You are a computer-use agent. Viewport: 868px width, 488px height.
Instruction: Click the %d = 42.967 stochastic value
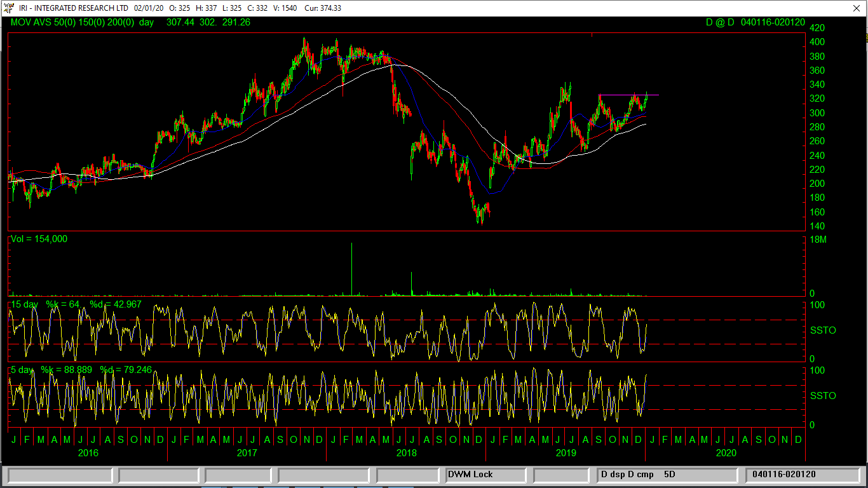coord(116,304)
